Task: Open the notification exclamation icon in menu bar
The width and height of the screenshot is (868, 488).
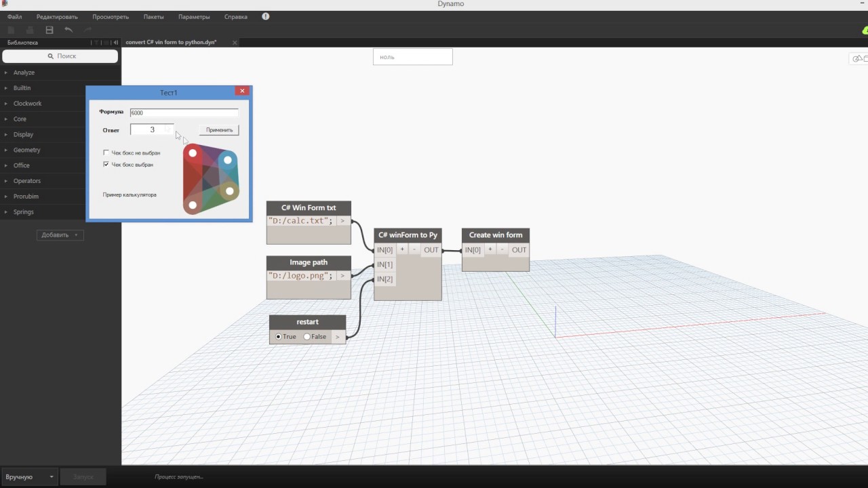Action: (x=266, y=16)
